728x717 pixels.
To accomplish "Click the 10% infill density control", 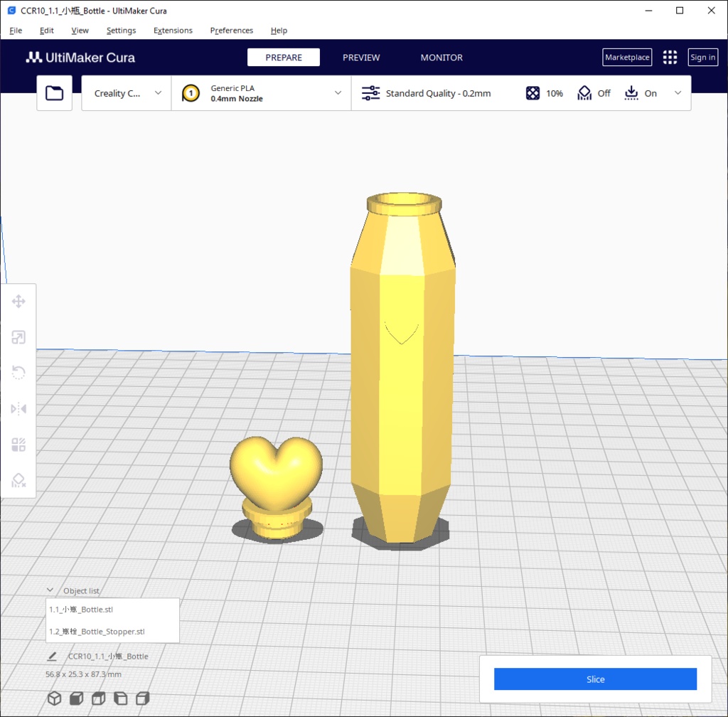I will coord(544,92).
